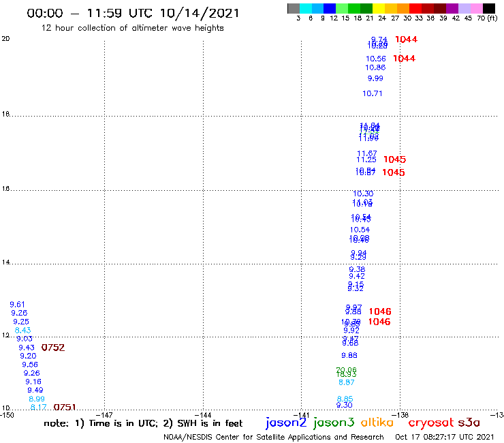Select the longitude axis label -141
The image size is (504, 443).
coord(301,415)
